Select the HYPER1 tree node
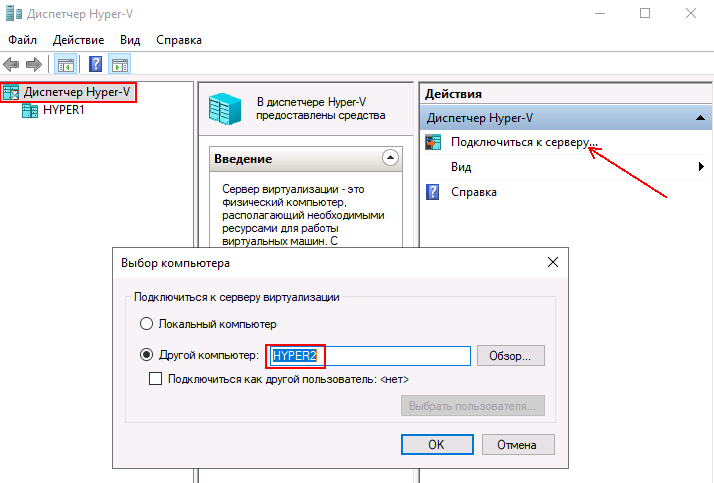 (x=64, y=110)
